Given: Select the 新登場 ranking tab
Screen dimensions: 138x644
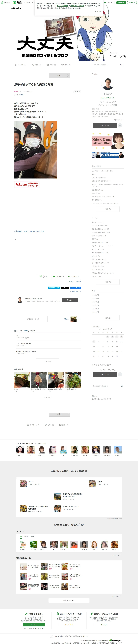Looking at the screenshot, I should (26, 536).
